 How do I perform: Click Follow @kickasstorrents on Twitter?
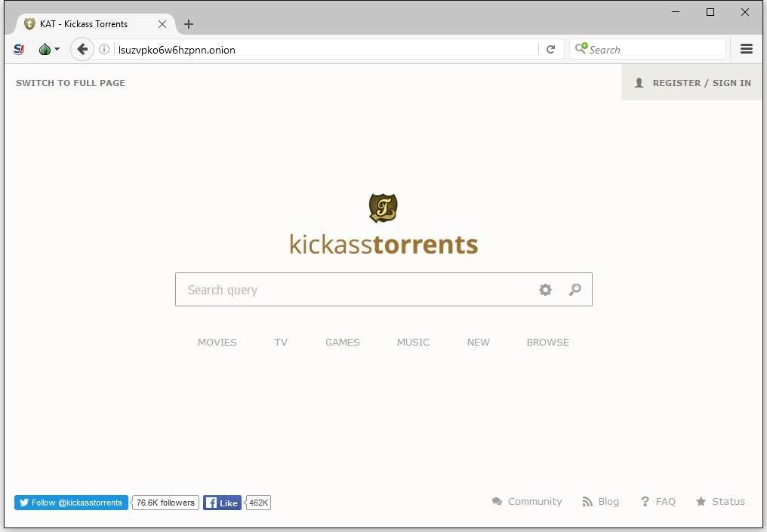(70, 503)
